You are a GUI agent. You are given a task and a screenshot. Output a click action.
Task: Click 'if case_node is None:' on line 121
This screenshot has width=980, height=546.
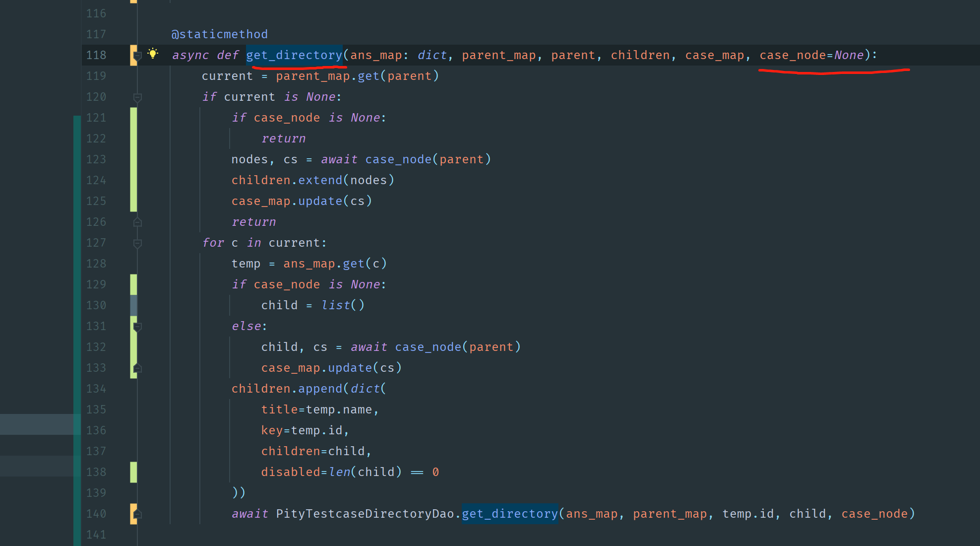[308, 118]
